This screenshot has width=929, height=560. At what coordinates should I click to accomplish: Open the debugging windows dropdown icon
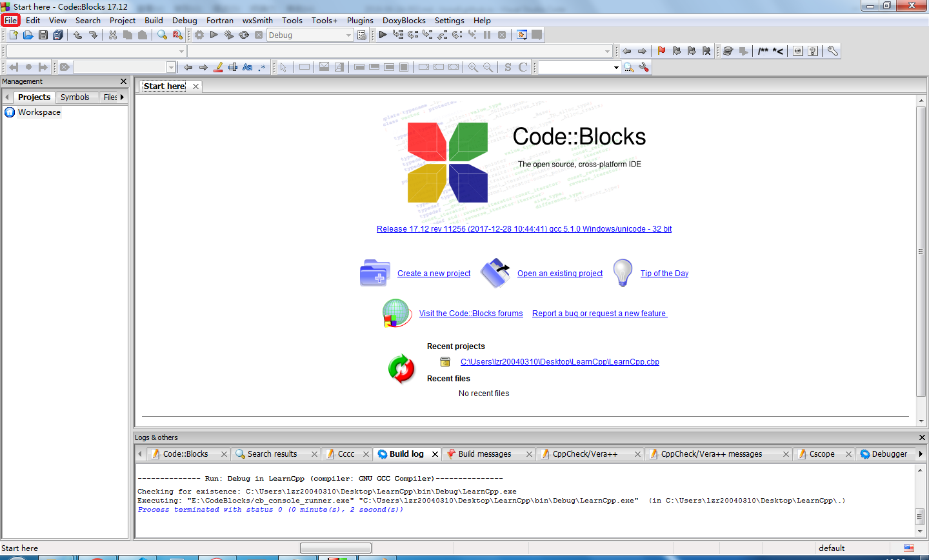pos(521,35)
